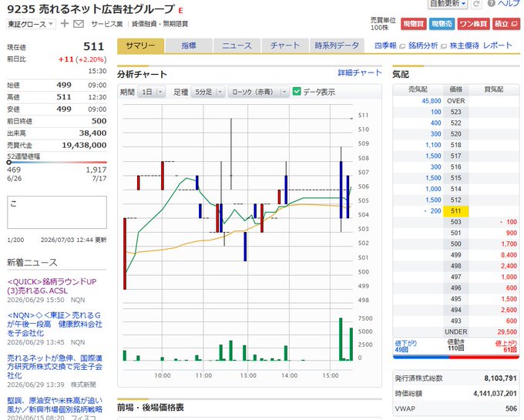Click the tallest volume bar after 15:00
The width and height of the screenshot is (524, 420).
341,339
